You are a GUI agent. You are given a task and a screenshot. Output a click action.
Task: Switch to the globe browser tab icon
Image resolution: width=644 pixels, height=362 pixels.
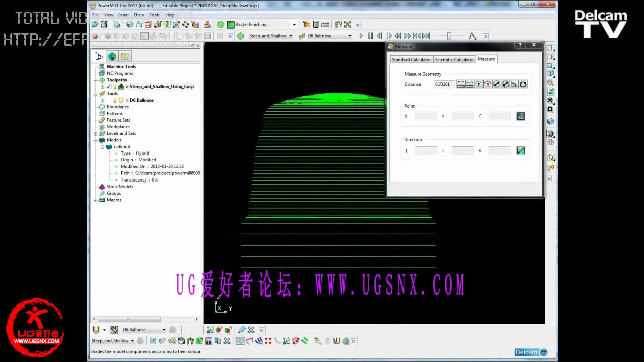[x=112, y=56]
